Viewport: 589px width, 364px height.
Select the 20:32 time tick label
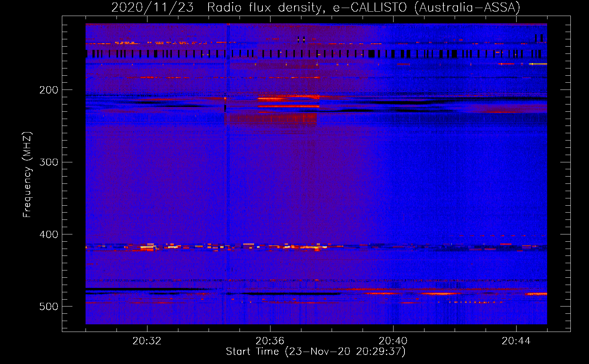tap(147, 341)
